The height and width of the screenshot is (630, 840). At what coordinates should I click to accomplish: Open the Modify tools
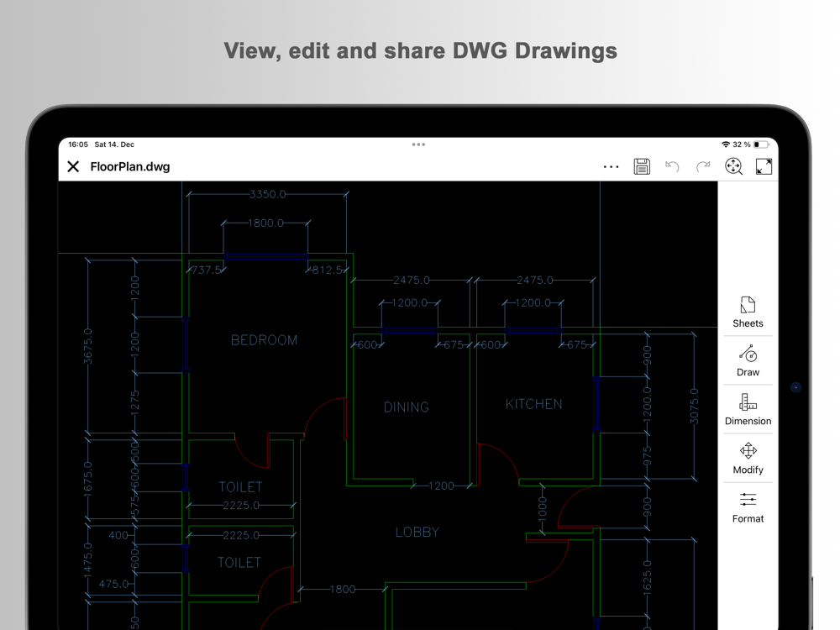748,459
